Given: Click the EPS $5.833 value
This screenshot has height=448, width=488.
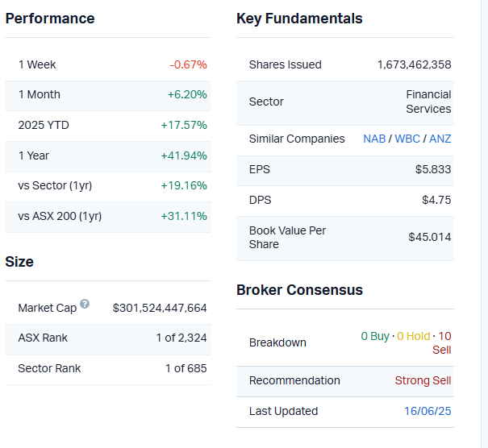Looking at the screenshot, I should [x=432, y=169].
